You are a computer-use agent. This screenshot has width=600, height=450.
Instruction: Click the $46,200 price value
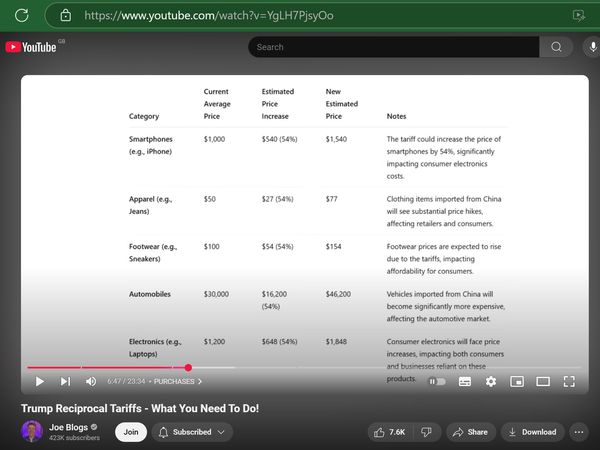click(x=338, y=294)
